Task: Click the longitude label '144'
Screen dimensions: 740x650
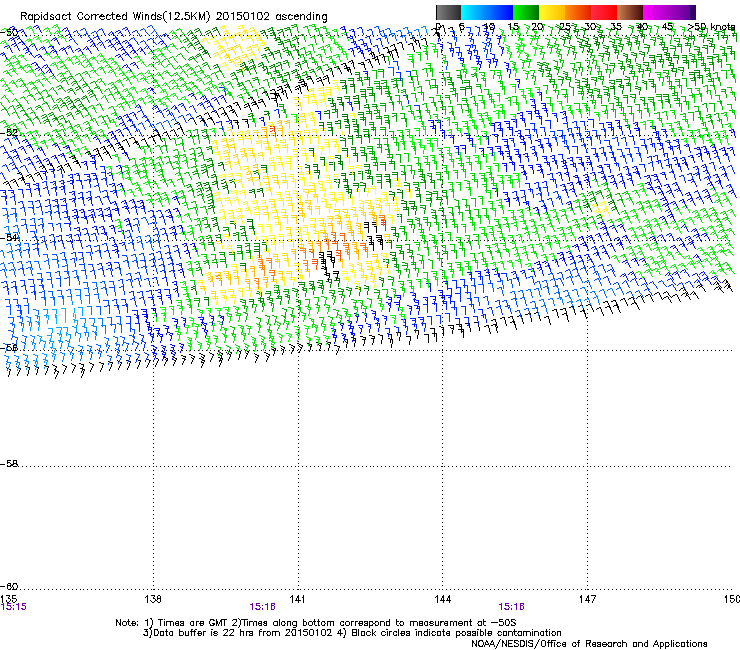Action: point(442,599)
